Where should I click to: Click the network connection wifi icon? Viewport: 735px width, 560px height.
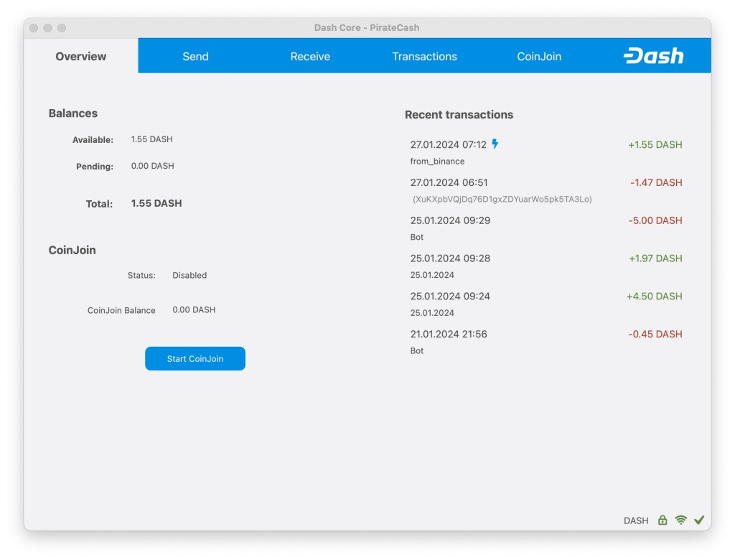[x=680, y=520]
